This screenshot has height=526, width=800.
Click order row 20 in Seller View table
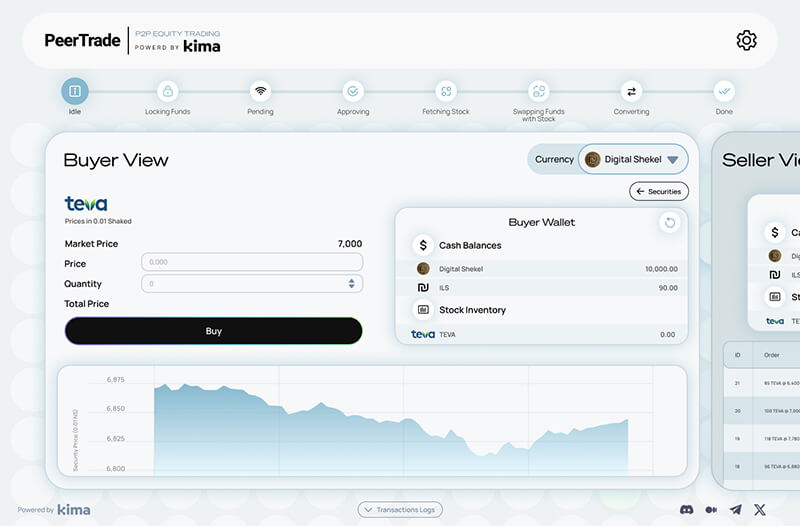(762, 411)
